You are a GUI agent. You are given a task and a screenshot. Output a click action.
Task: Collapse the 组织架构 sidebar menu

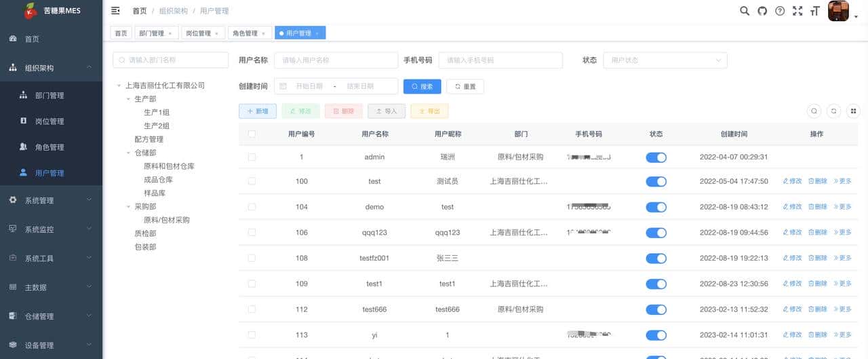51,68
